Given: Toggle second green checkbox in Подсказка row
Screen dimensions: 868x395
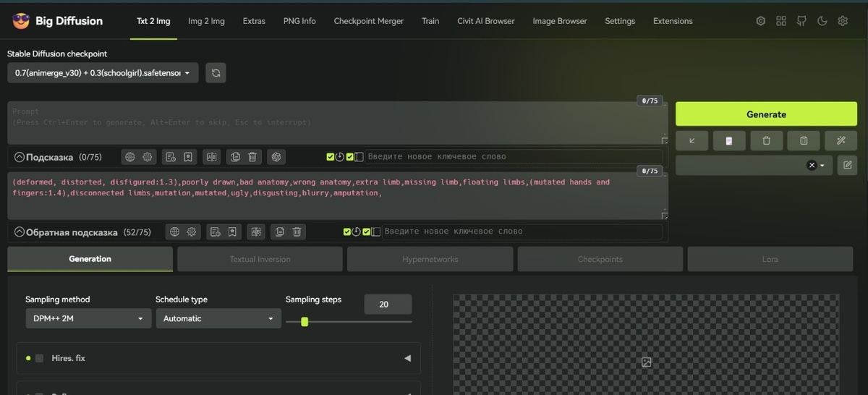Looking at the screenshot, I should click(x=350, y=157).
